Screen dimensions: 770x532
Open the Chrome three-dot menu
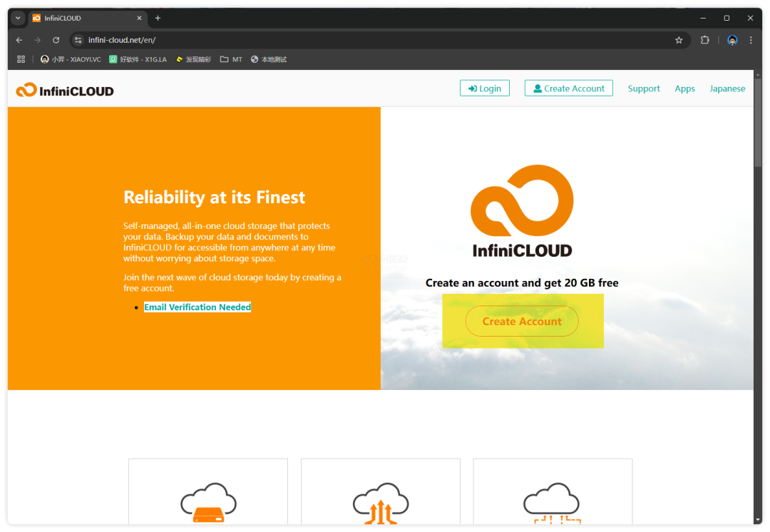click(x=751, y=40)
